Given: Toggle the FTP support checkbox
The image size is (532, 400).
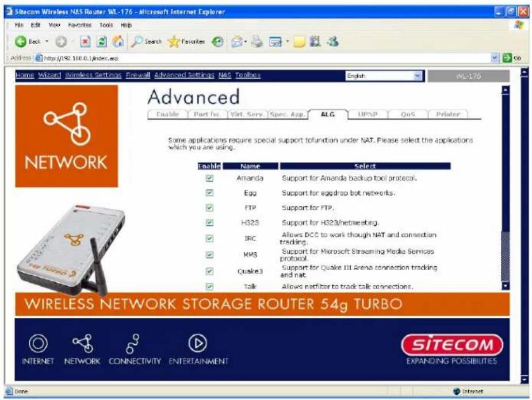Looking at the screenshot, I should (210, 208).
